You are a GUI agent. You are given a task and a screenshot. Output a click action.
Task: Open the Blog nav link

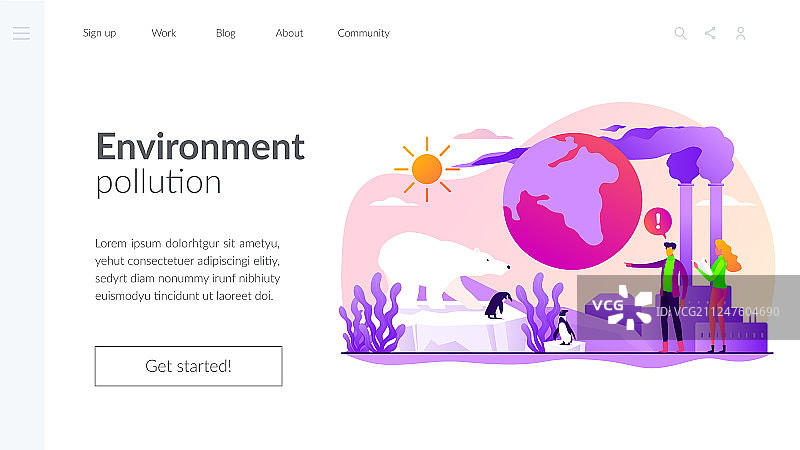tap(226, 33)
